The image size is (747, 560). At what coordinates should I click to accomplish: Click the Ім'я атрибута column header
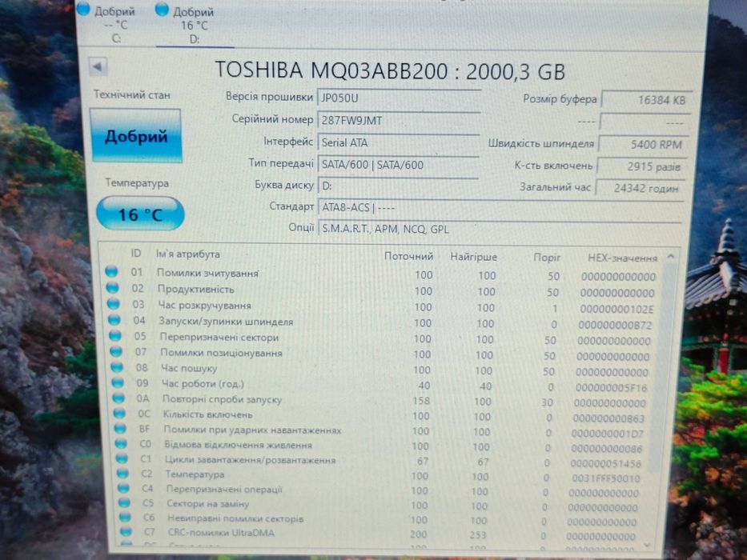coord(187,254)
